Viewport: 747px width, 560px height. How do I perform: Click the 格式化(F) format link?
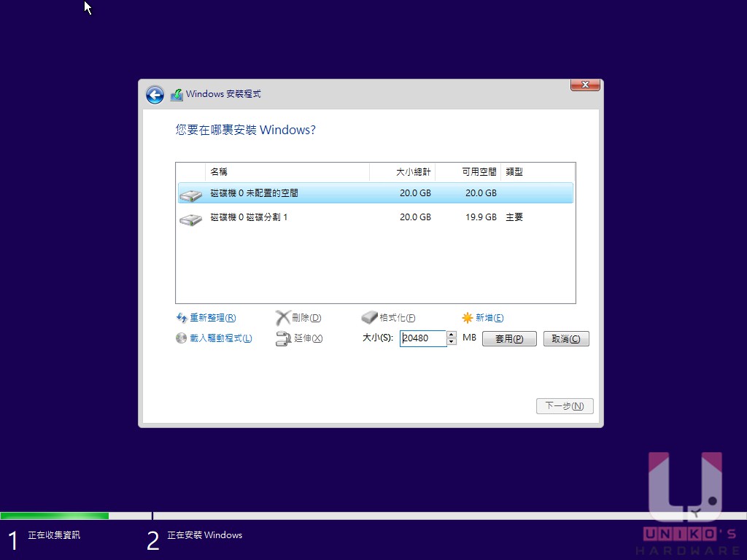[398, 318]
